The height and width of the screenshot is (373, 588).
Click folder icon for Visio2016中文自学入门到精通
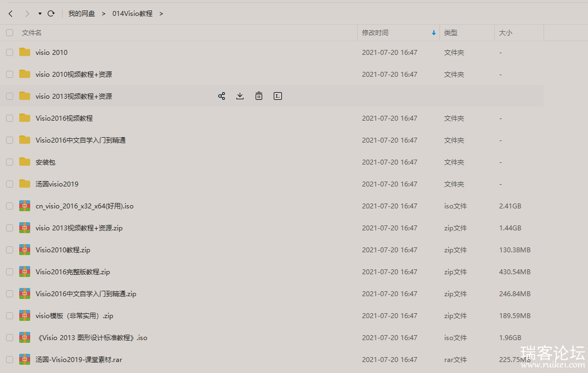pyautogui.click(x=25, y=140)
